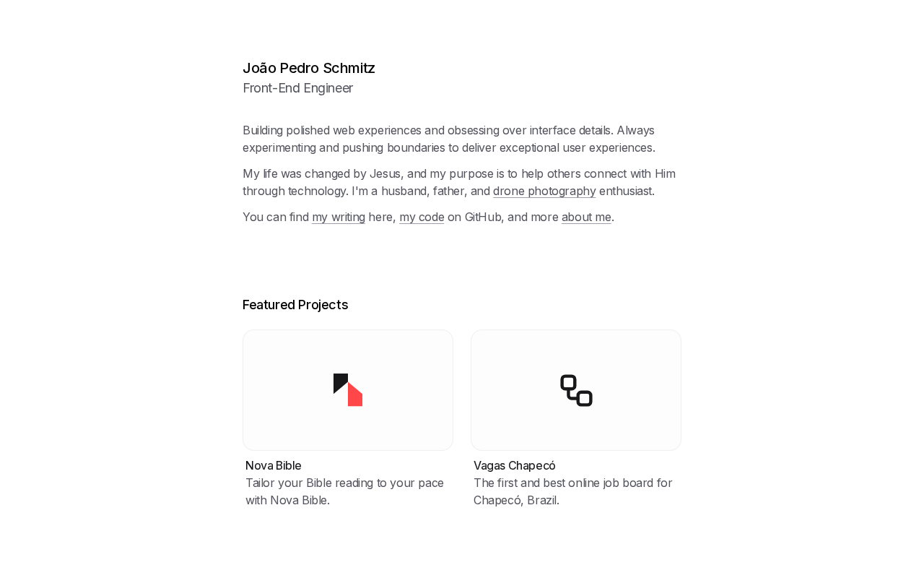The image size is (924, 578).
Task: Click the word Jesus in the bio
Action: pos(385,174)
